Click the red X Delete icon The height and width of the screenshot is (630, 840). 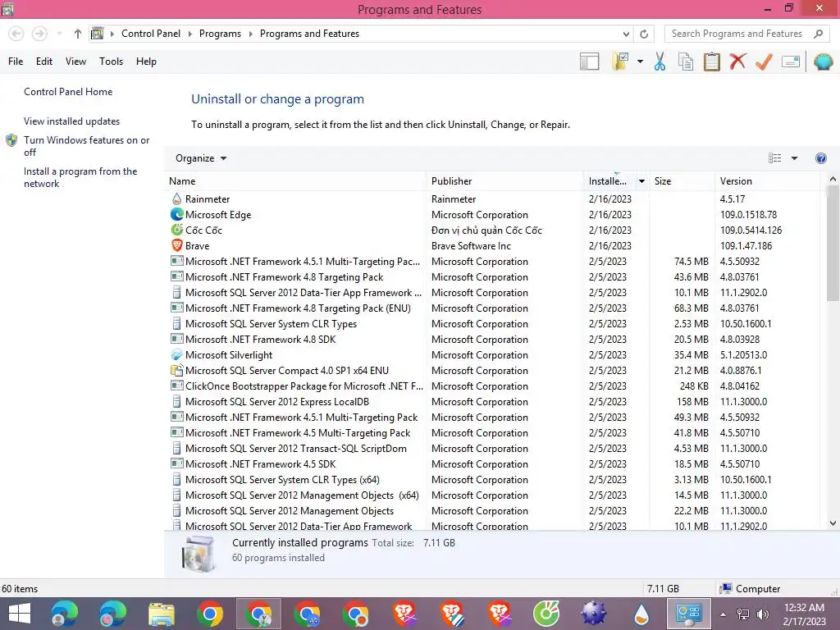tap(737, 62)
